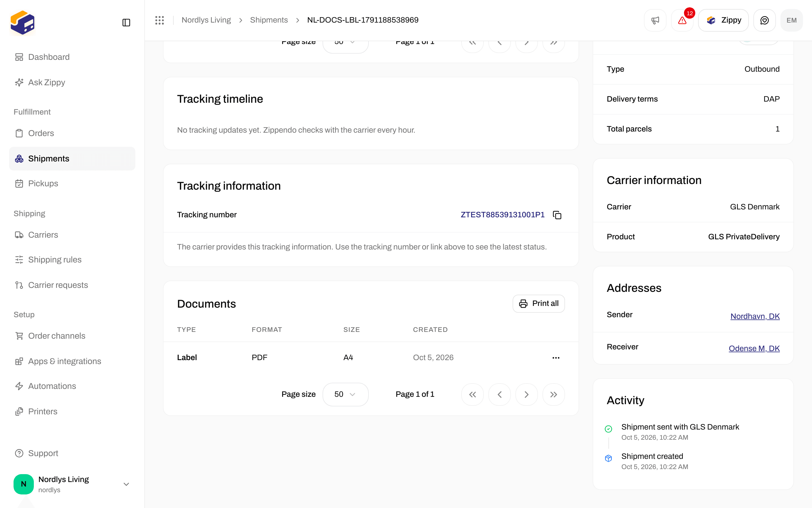Open the Zippy assistant button
Screen dimensions: 812x508
[723, 20]
